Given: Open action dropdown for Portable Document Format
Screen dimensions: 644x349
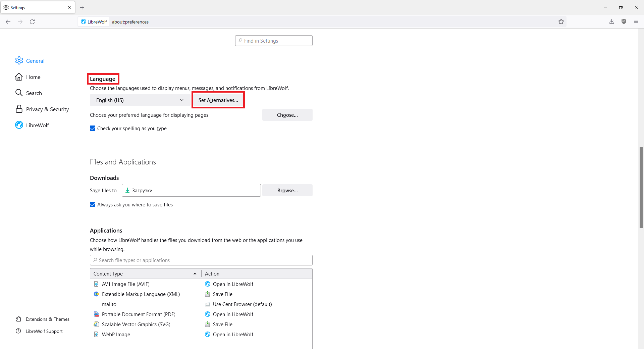Looking at the screenshot, I should click(257, 314).
